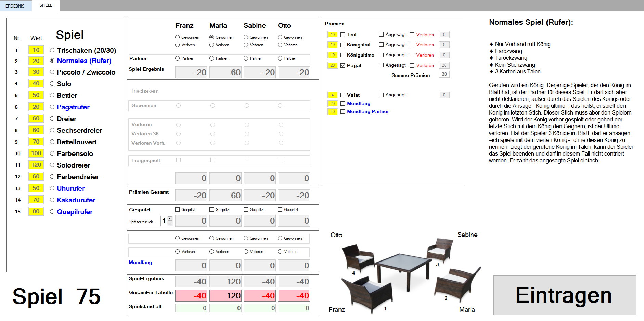The width and height of the screenshot is (644, 321).
Task: Decrease Spritzer zurück value with down arrow
Action: [x=170, y=223]
